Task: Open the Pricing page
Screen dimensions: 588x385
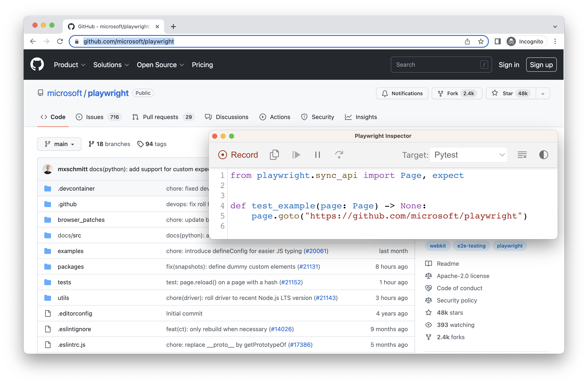Action: (202, 65)
